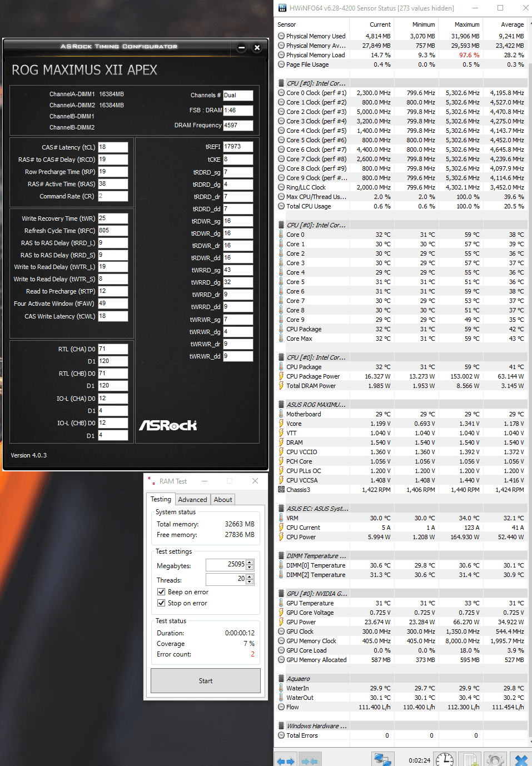
Task: Click the Command Rate (CR) field
Action: click(x=113, y=196)
